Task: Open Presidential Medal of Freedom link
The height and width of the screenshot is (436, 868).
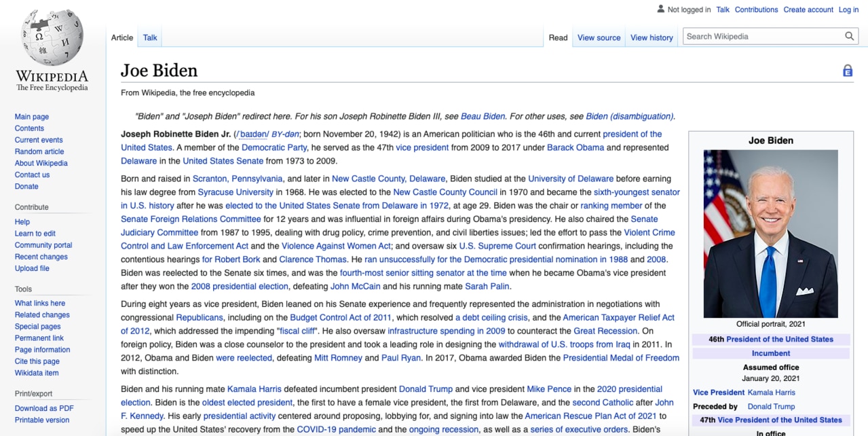Action: point(621,358)
